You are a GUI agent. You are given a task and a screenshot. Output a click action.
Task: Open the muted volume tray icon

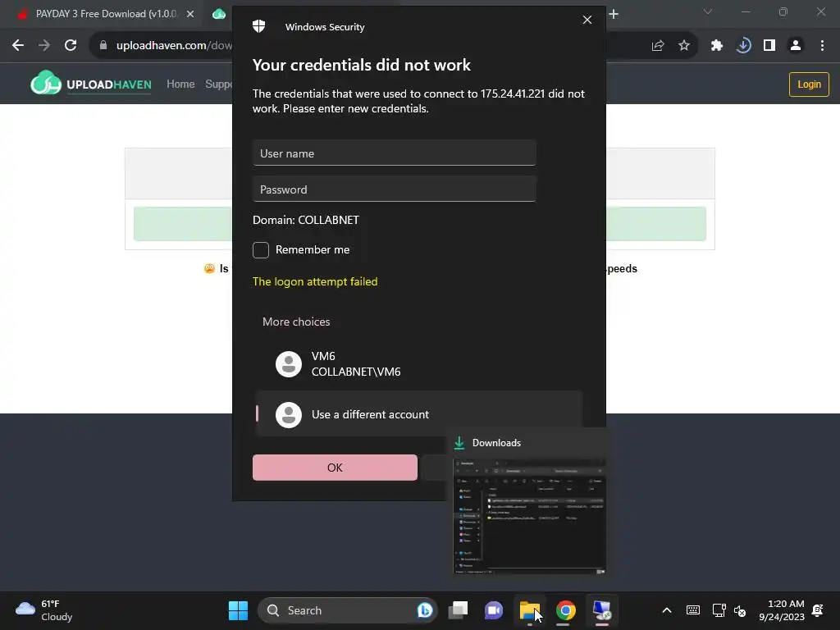click(740, 610)
